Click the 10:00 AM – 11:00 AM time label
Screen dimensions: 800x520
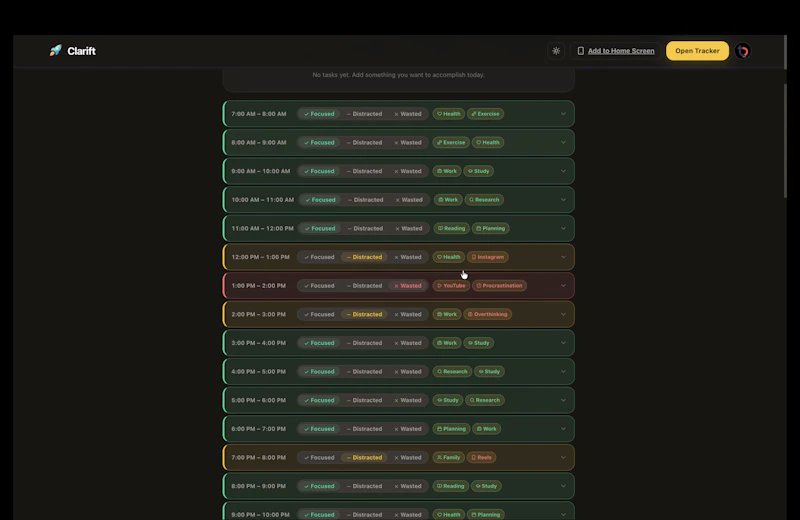pyautogui.click(x=262, y=200)
